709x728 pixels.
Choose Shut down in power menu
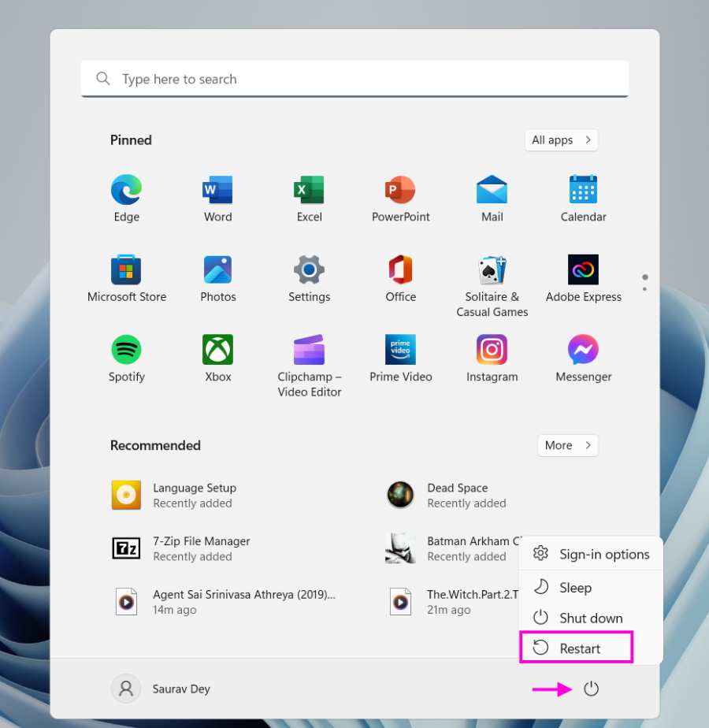click(589, 618)
